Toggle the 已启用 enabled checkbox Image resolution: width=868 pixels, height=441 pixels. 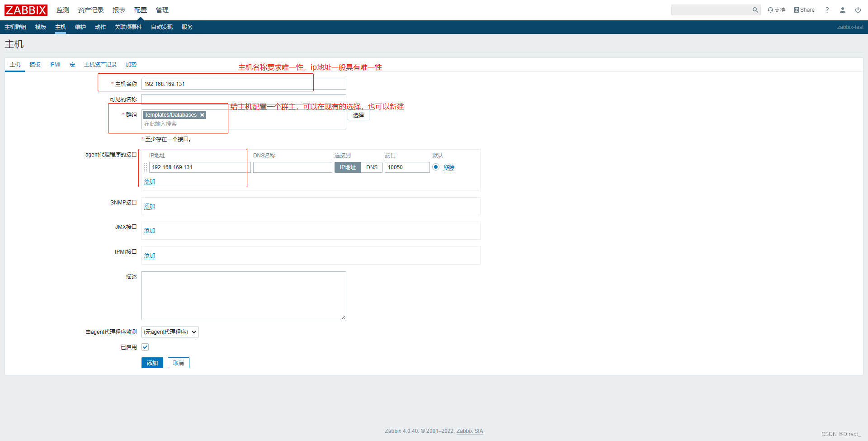pos(145,347)
